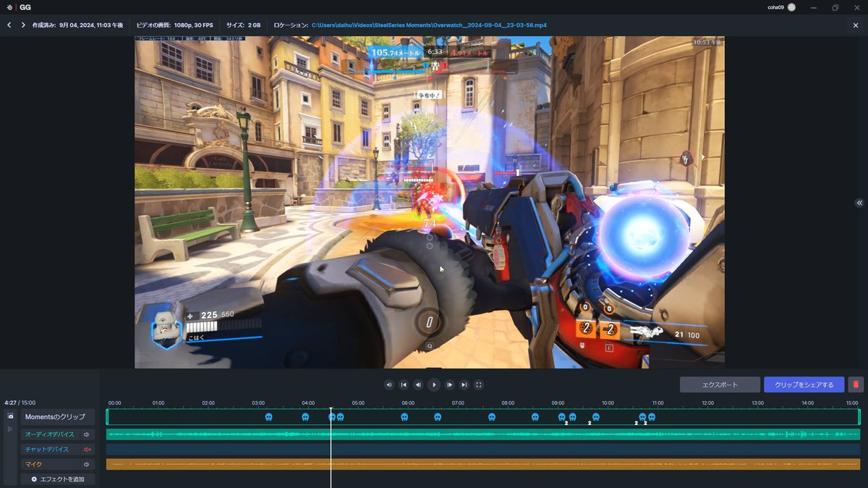Jump to 12:00 on the time ruler
The image size is (868, 488).
tap(707, 403)
